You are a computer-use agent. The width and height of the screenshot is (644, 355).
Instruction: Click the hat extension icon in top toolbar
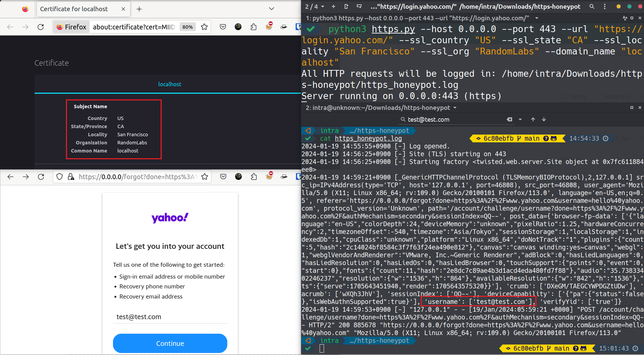tap(284, 27)
